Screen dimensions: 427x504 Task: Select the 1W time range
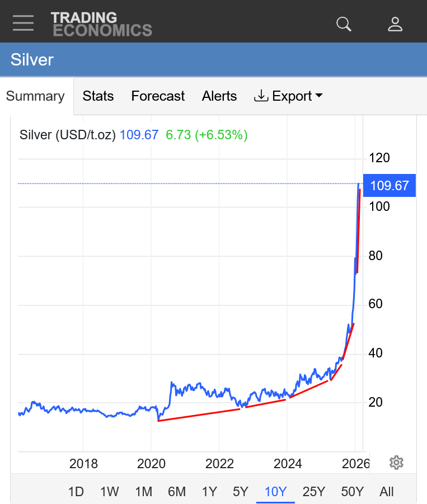[x=109, y=492]
